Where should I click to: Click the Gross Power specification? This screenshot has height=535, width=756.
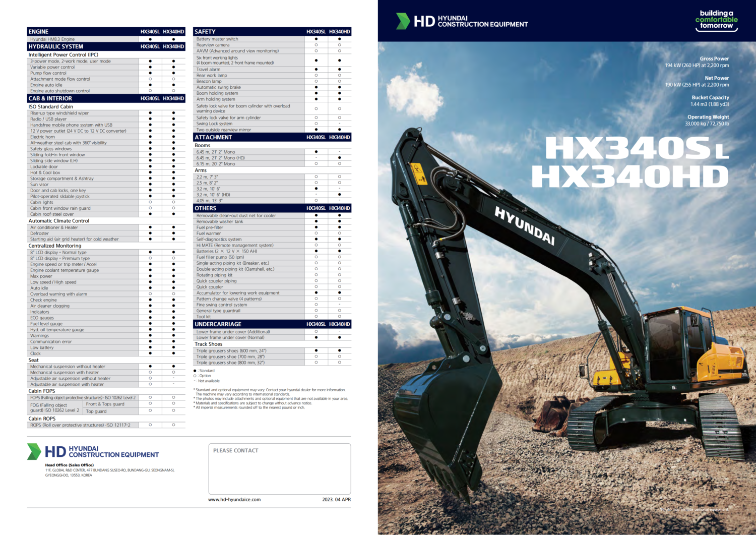pyautogui.click(x=697, y=62)
